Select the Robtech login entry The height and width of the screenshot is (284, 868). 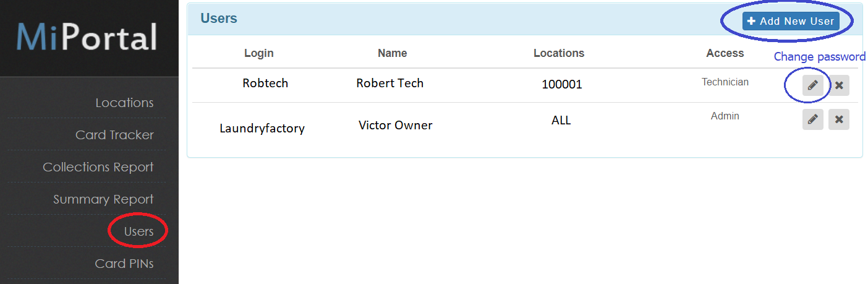[x=265, y=83]
